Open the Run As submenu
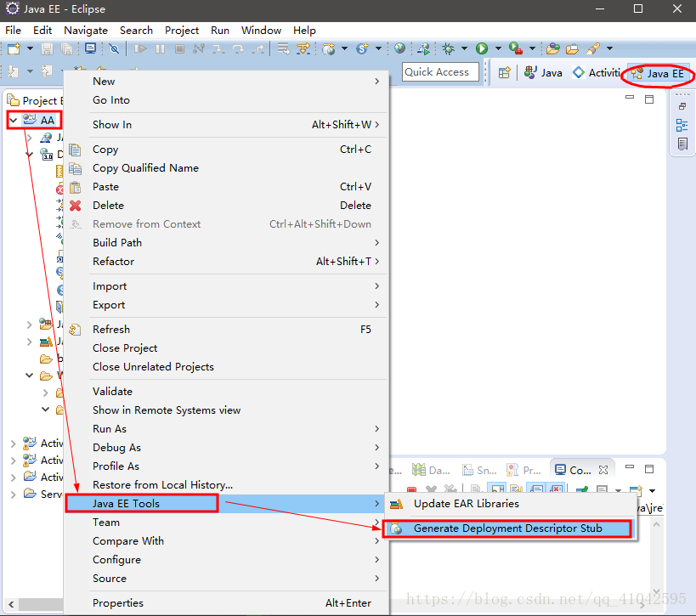696x616 pixels. [226, 429]
